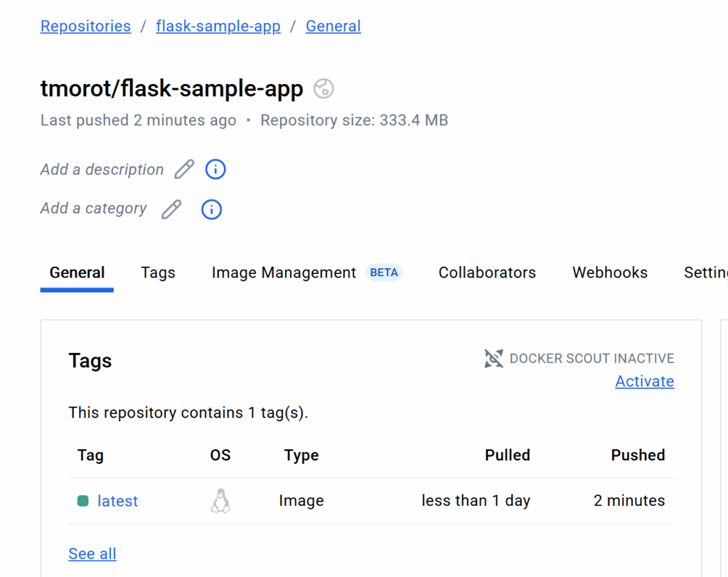Open flask-sample-app breadcrumb link
728x577 pixels.
click(x=218, y=26)
